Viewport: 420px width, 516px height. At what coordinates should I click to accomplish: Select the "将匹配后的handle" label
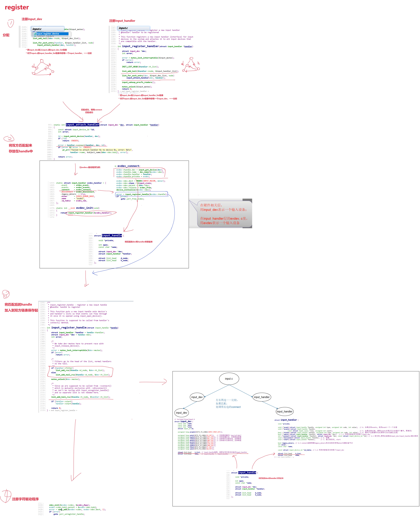pos(18,305)
